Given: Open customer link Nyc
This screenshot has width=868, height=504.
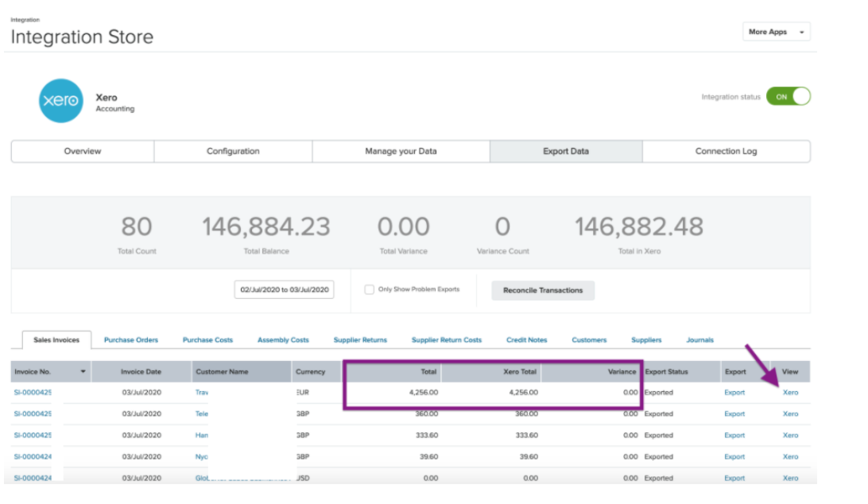Looking at the screenshot, I should tap(202, 457).
